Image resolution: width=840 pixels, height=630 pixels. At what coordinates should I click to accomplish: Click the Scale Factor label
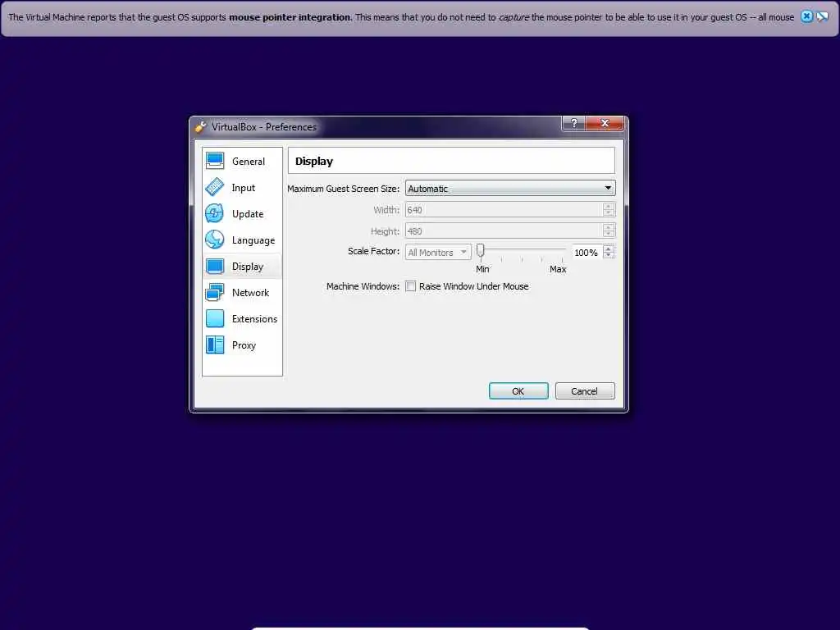[x=373, y=251]
